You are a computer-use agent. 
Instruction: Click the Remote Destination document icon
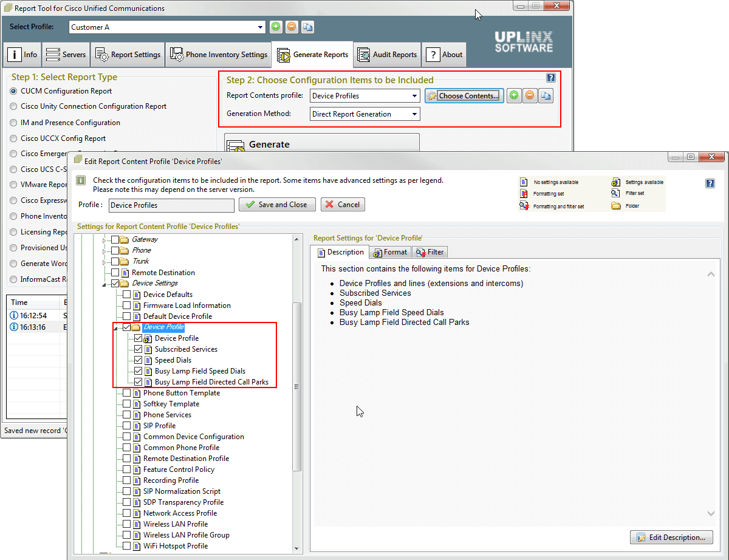(125, 273)
